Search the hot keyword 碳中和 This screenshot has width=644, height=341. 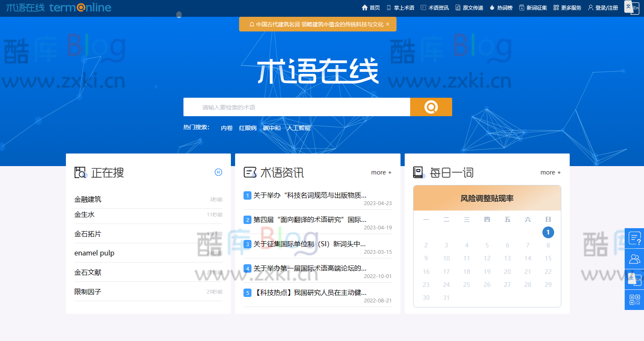[x=272, y=128]
